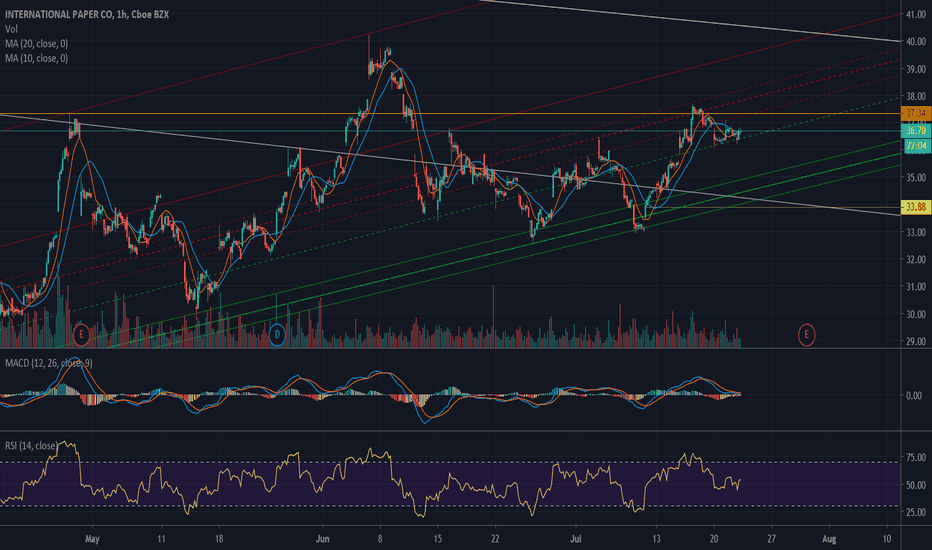932x550 pixels.
Task: Click the Jun label on time axis
Action: 323,539
